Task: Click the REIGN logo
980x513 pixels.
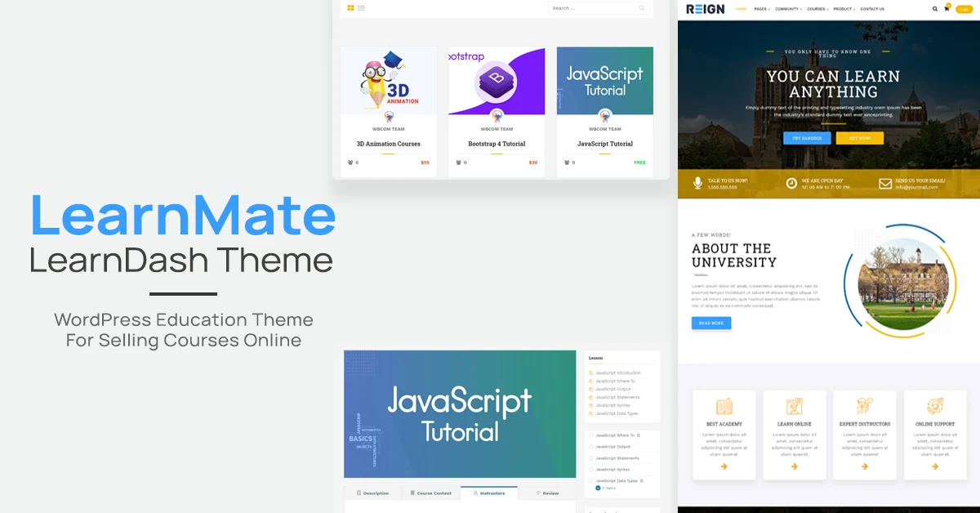Action: point(705,9)
